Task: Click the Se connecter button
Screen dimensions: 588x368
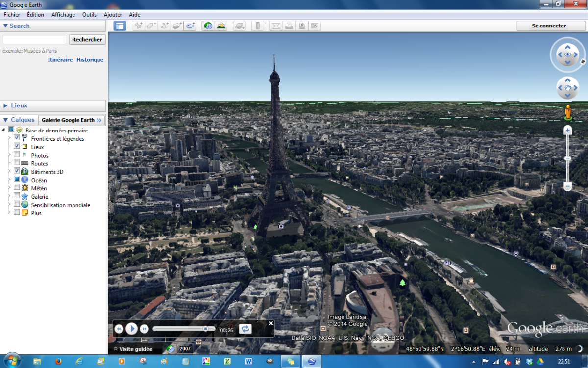Action: click(x=551, y=26)
